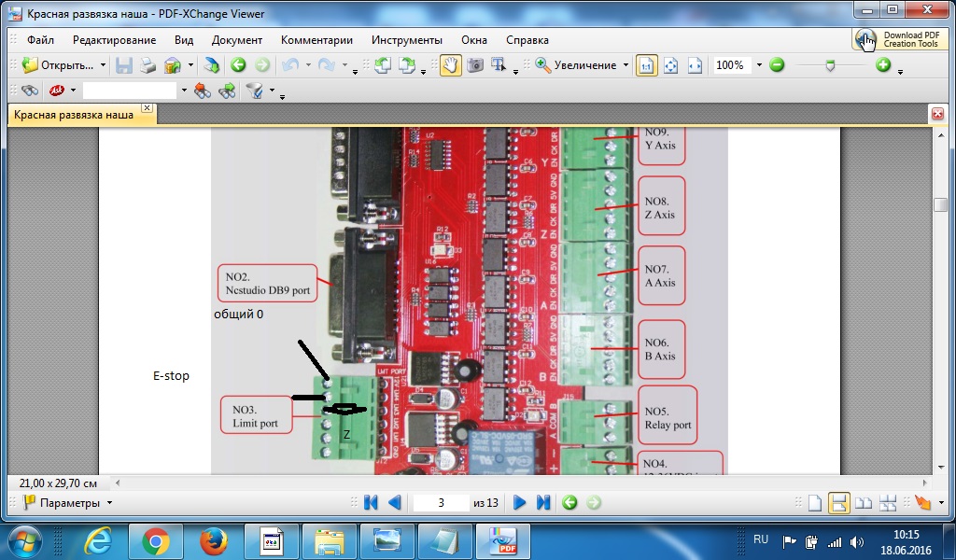Expand the email button dropdown arrow

pos(190,65)
